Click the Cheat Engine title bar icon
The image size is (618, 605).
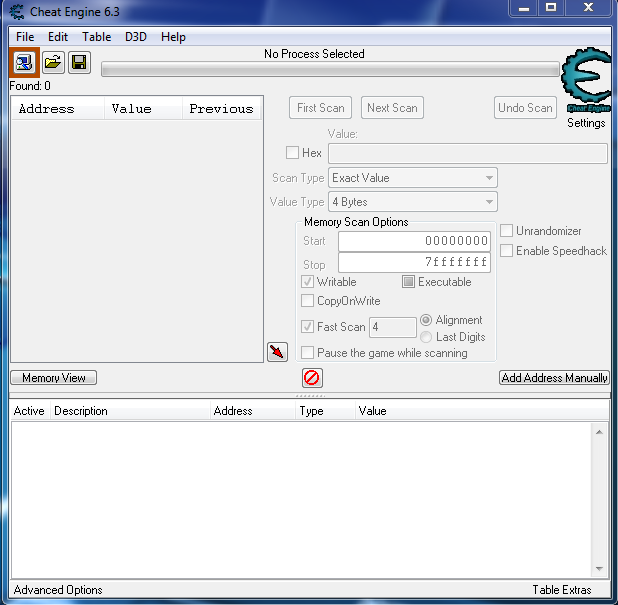(17, 12)
